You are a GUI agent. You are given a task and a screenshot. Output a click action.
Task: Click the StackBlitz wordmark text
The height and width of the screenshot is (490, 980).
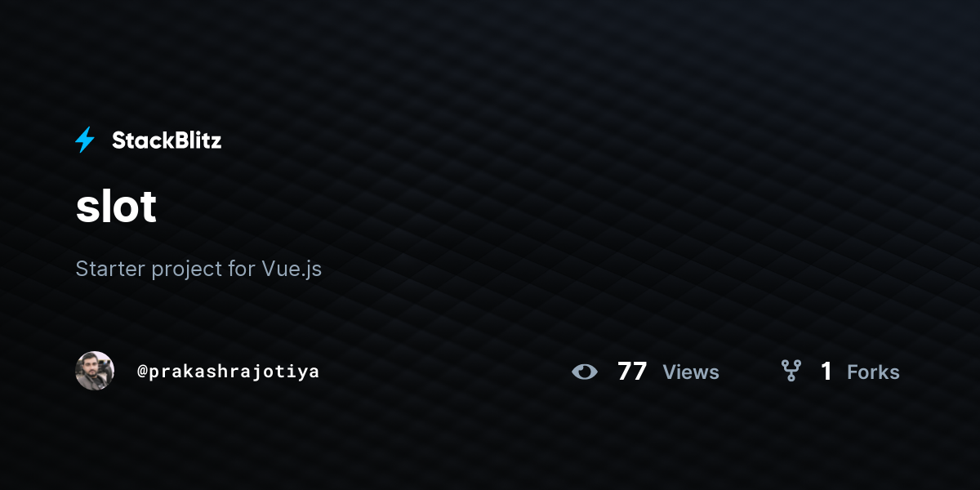click(167, 140)
